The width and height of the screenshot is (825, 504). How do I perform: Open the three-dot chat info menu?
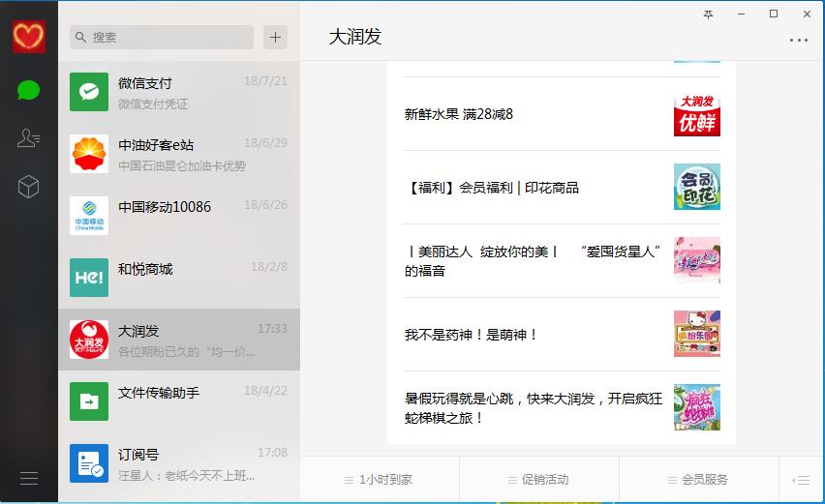click(x=798, y=41)
